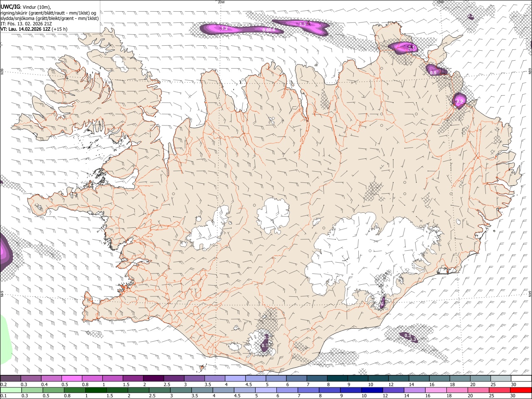
Task: Click the dark teal 9 swatch in the upper legend row
Action: coord(357,378)
